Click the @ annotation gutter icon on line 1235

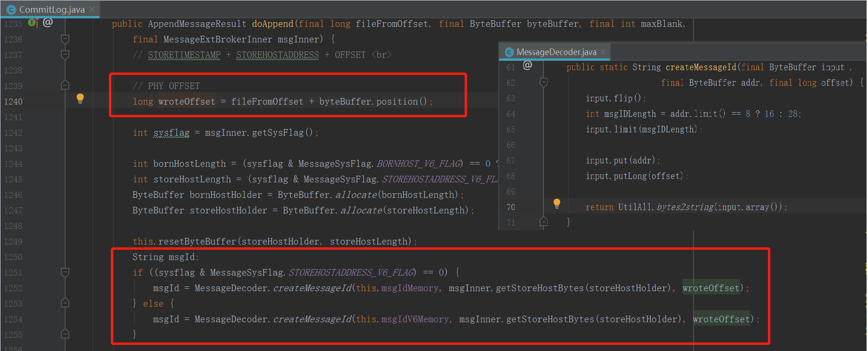[x=48, y=22]
